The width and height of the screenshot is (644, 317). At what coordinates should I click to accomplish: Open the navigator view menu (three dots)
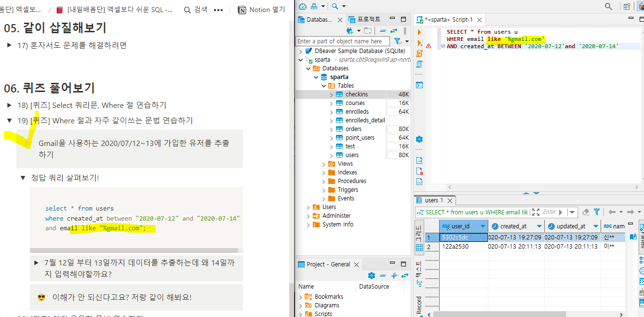point(404,31)
